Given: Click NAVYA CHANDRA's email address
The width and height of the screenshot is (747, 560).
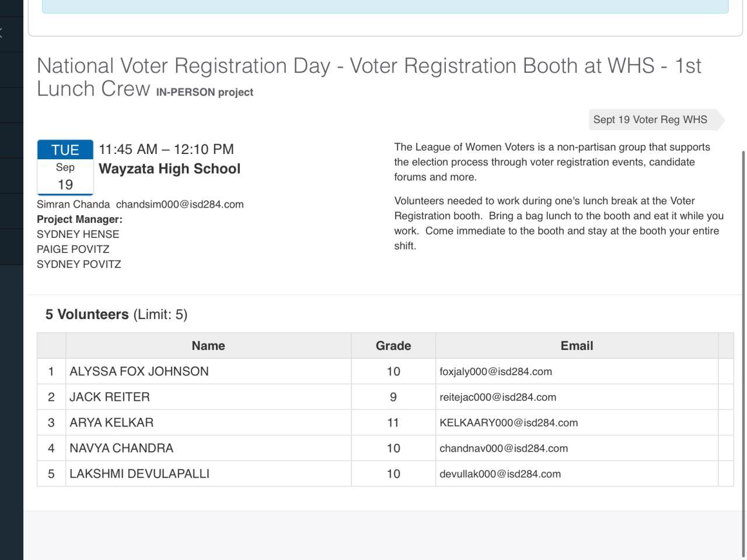Looking at the screenshot, I should (x=503, y=449).
